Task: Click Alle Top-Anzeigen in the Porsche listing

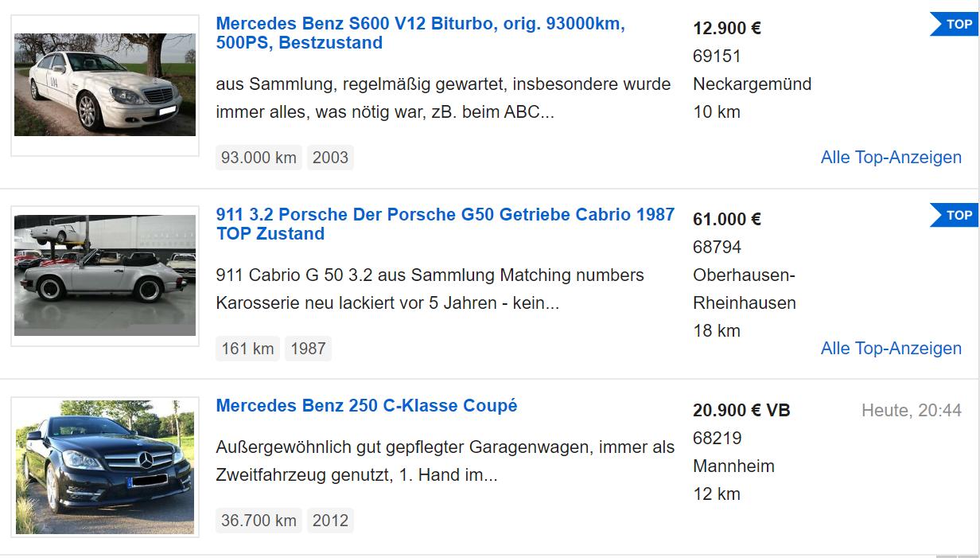Action: pyautogui.click(x=891, y=349)
